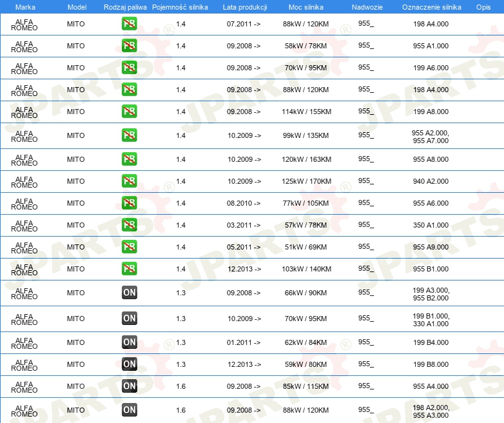Screen dimensions: 504x423
Task: Click petrol icon in 09.2008 88kW / 120KM row
Action: pos(129,90)
